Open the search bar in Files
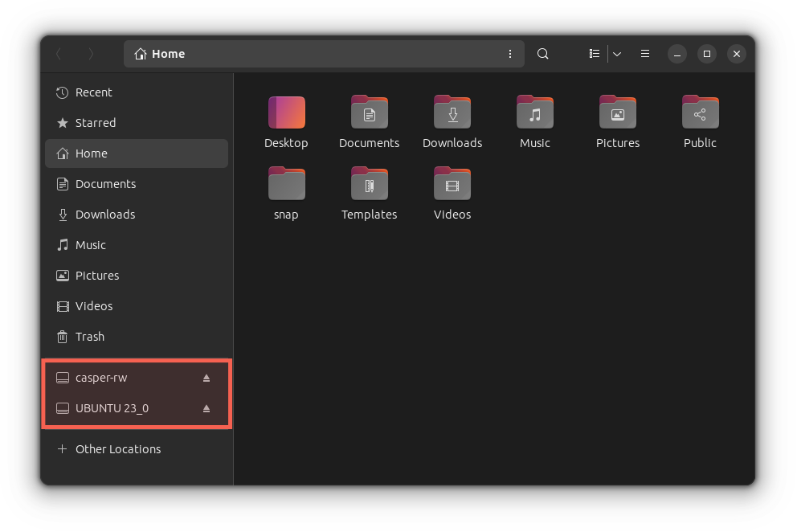797x532 pixels. tap(543, 53)
